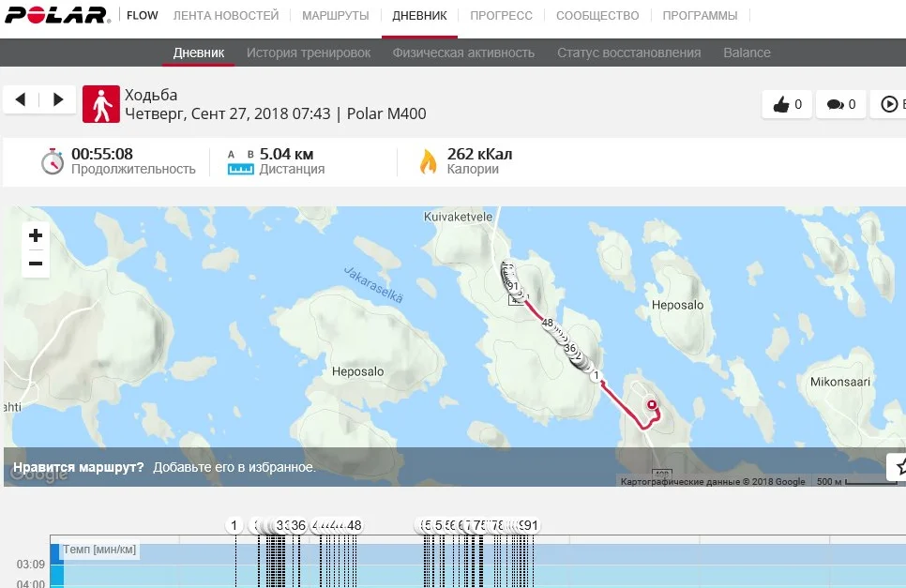
Task: Click the red walking sport icon
Action: 100,105
